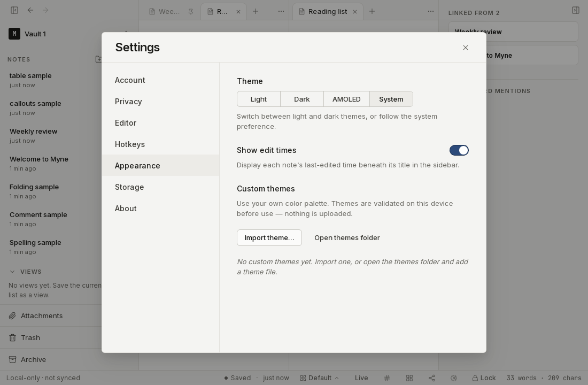
Task: Select the Dark theme option
Action: [x=302, y=99]
